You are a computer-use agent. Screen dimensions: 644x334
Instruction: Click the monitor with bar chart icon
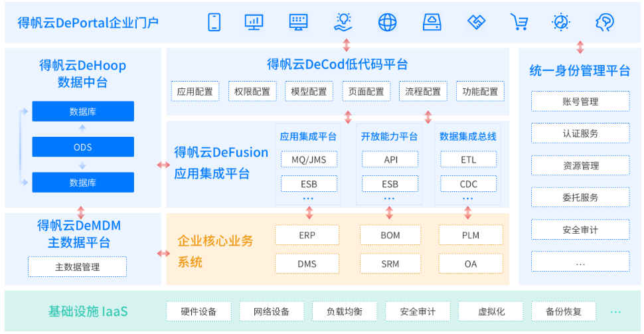(254, 22)
